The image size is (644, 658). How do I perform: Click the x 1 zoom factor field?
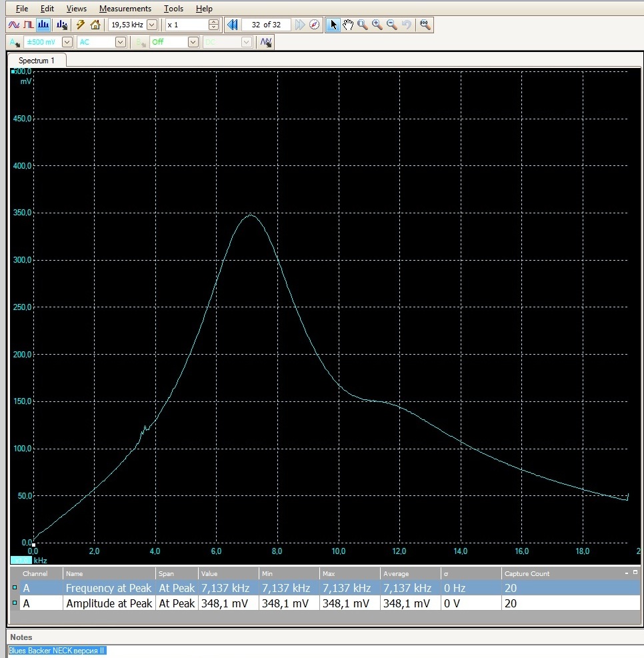click(x=187, y=25)
